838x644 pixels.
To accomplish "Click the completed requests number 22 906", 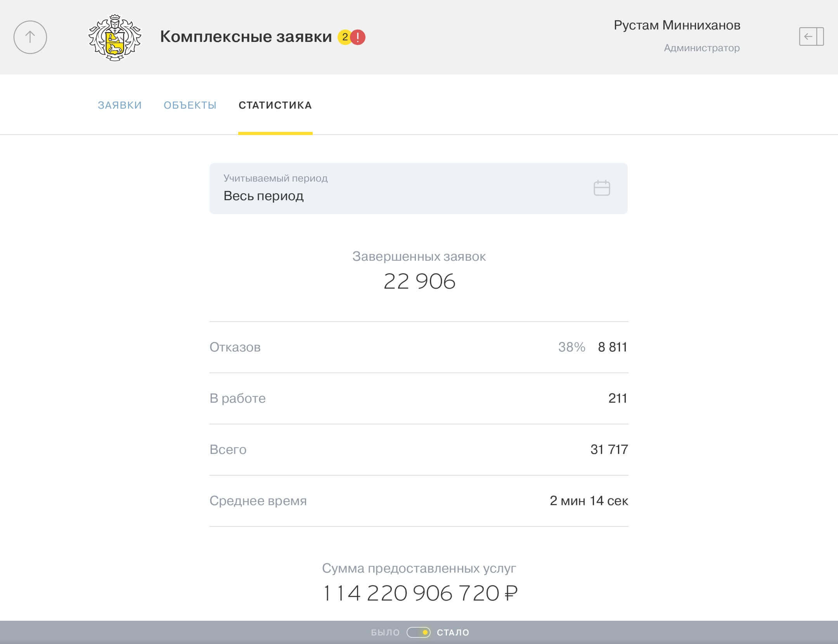I will (x=419, y=281).
